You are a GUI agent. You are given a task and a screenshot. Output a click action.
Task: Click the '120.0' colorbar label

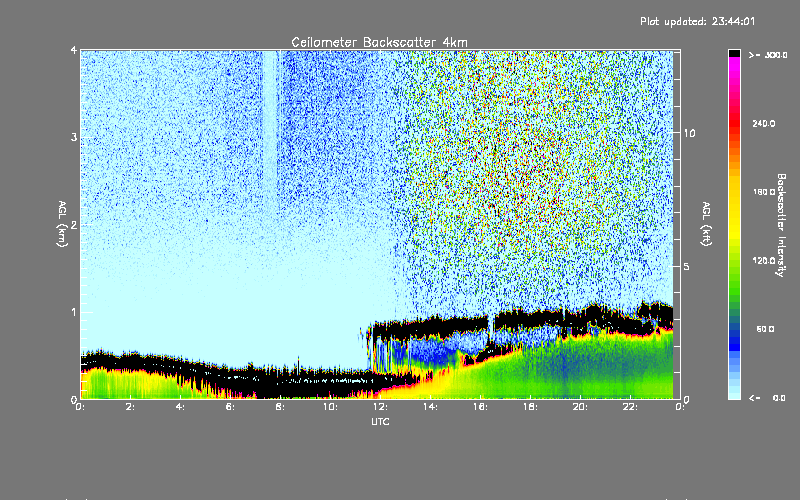click(764, 260)
